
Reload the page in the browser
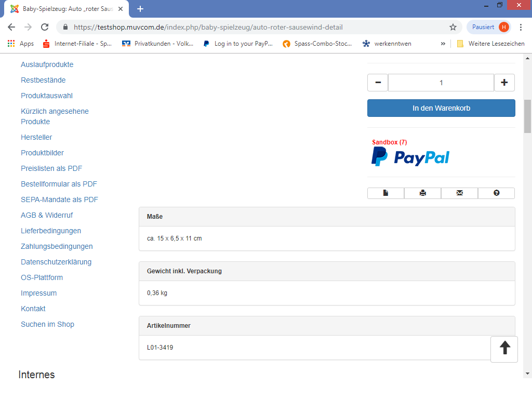pyautogui.click(x=45, y=27)
